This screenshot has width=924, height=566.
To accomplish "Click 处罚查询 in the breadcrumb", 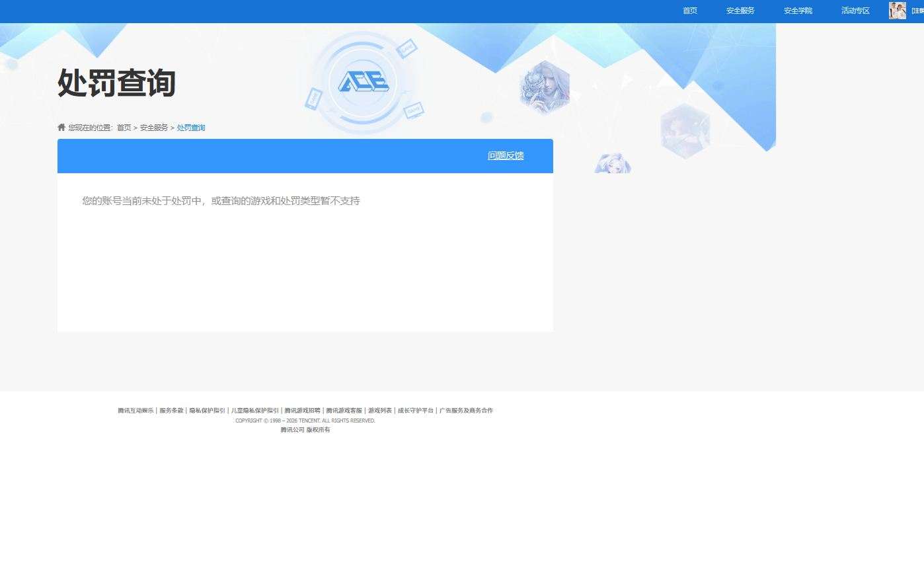I will pos(191,128).
